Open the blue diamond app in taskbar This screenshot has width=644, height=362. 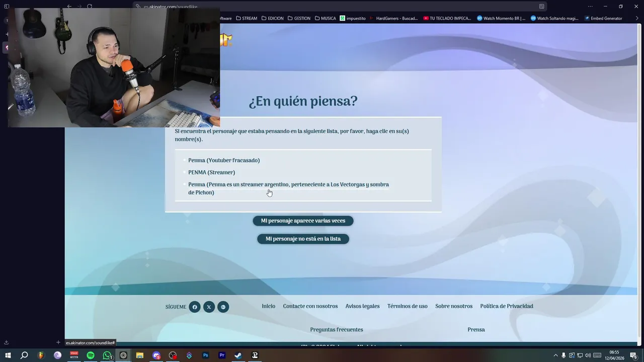(x=189, y=355)
